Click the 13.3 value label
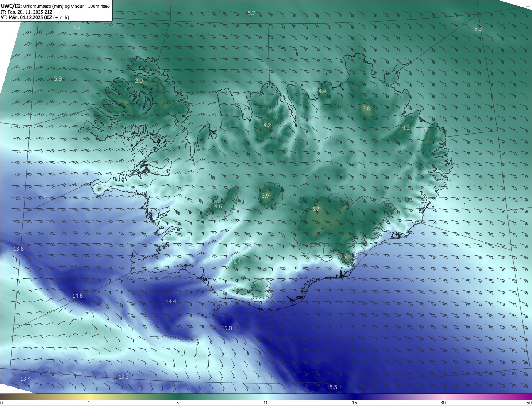 (123, 377)
